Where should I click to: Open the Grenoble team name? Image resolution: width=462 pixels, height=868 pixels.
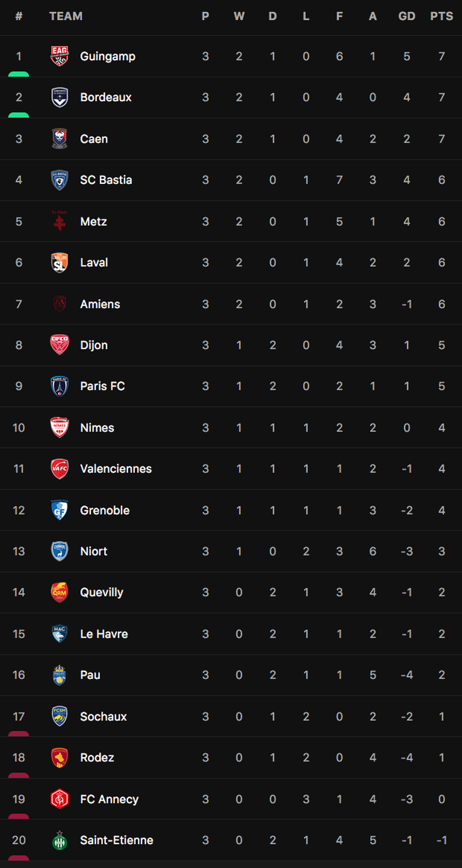click(x=105, y=510)
